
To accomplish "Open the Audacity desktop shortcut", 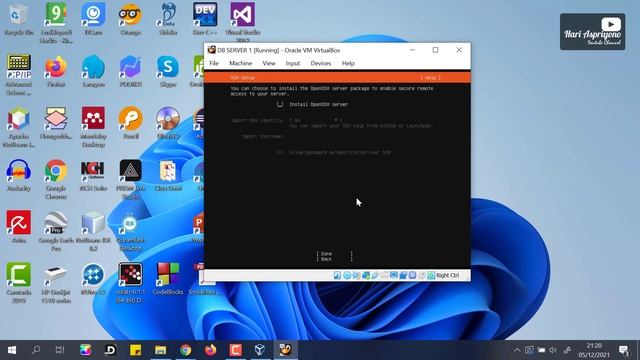I will click(18, 176).
